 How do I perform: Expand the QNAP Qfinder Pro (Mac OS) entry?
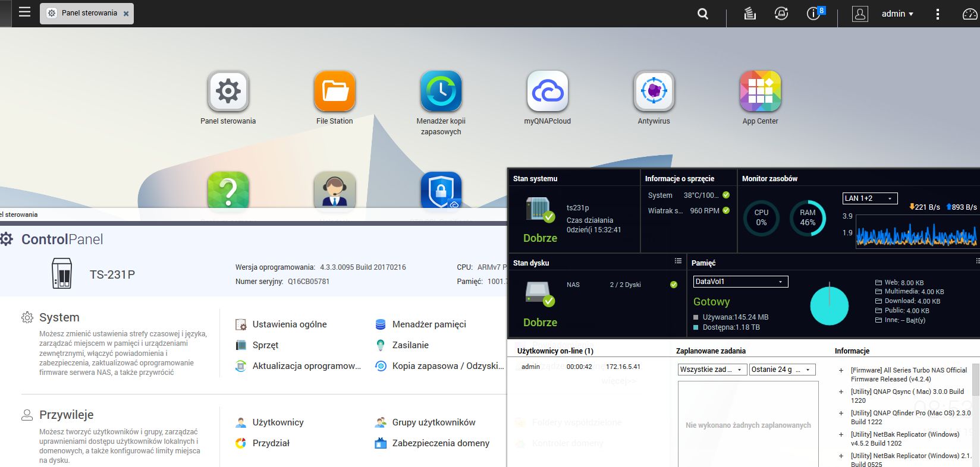[841, 413]
